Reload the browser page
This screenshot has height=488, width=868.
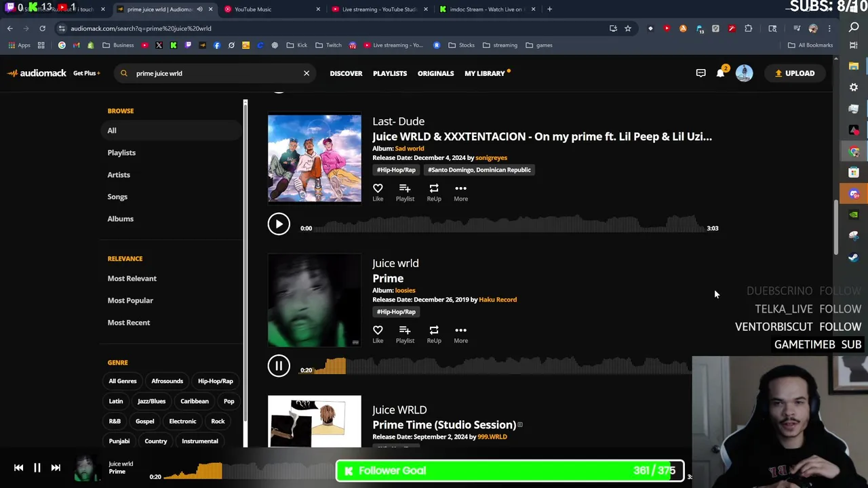(42, 28)
